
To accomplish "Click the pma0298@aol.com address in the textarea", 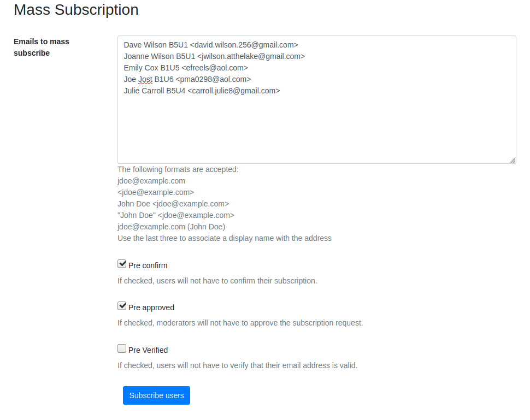I will point(213,79).
